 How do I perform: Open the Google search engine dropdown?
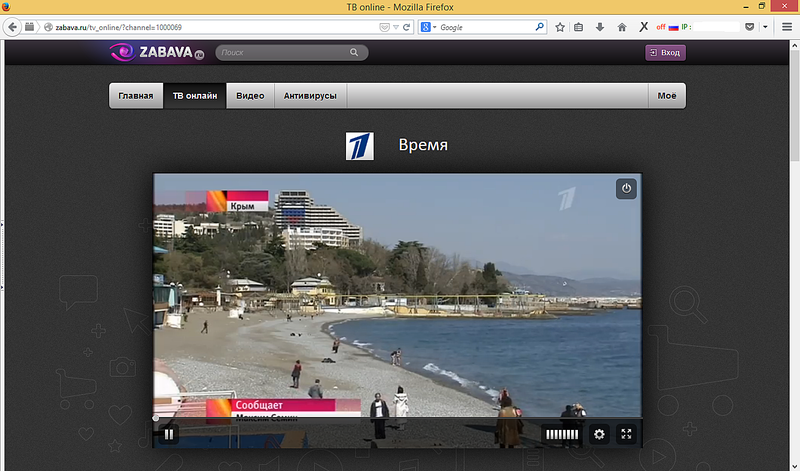pyautogui.click(x=429, y=27)
